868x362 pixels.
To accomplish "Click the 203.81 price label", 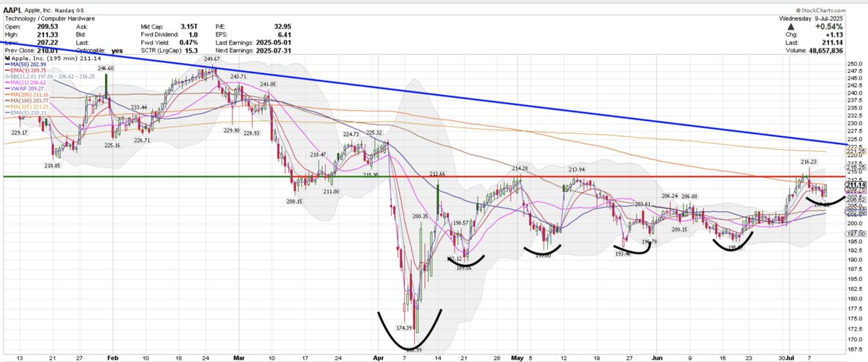I will (642, 205).
